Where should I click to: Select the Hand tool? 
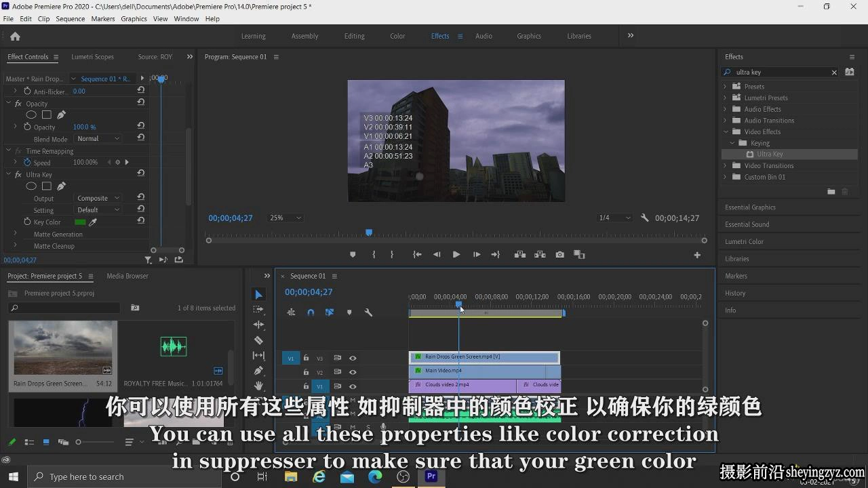[258, 386]
